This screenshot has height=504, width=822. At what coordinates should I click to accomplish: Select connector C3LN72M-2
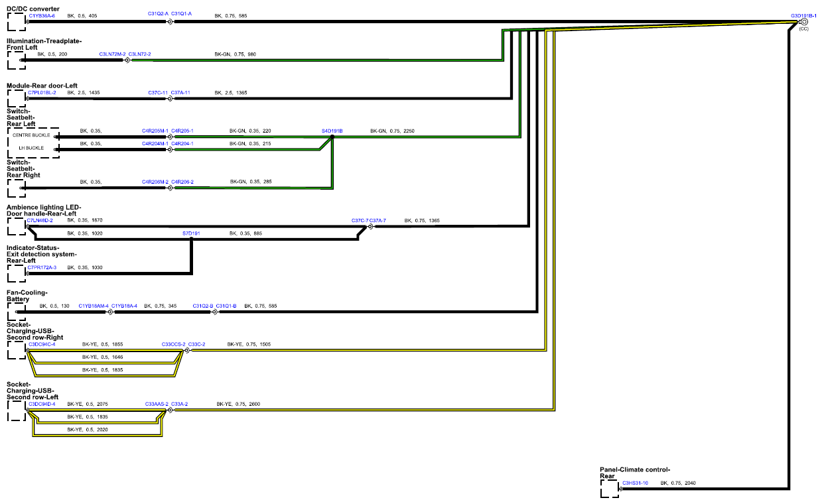(112, 54)
